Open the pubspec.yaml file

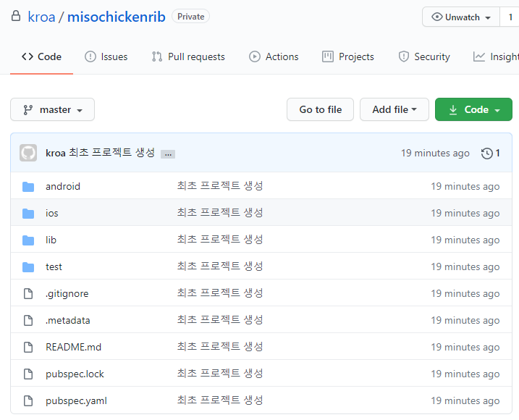[77, 401]
